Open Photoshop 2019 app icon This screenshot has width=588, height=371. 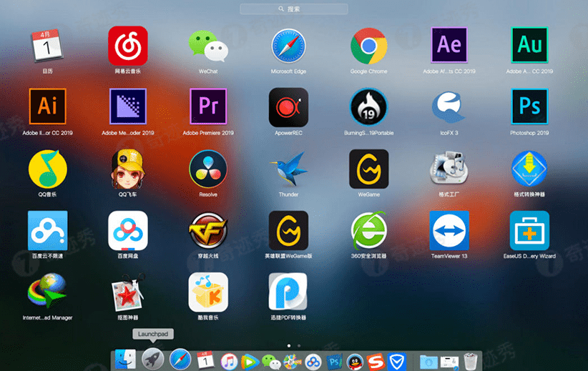(x=529, y=107)
